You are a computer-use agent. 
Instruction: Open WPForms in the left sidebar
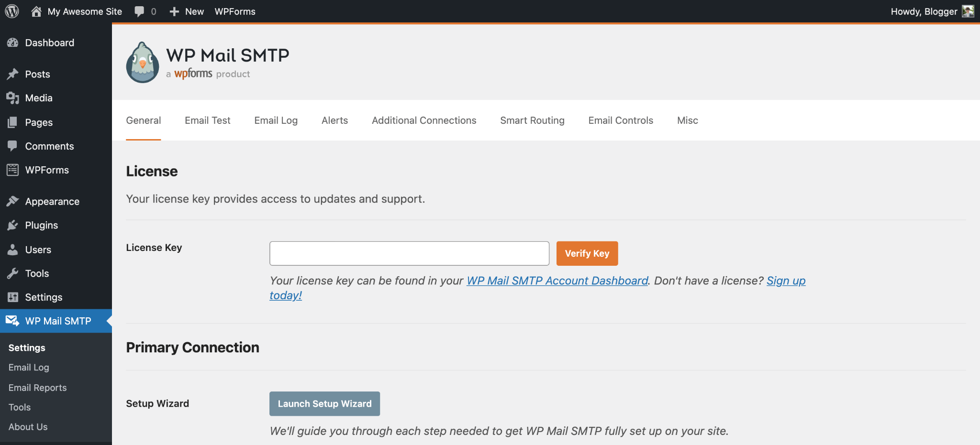tap(47, 170)
